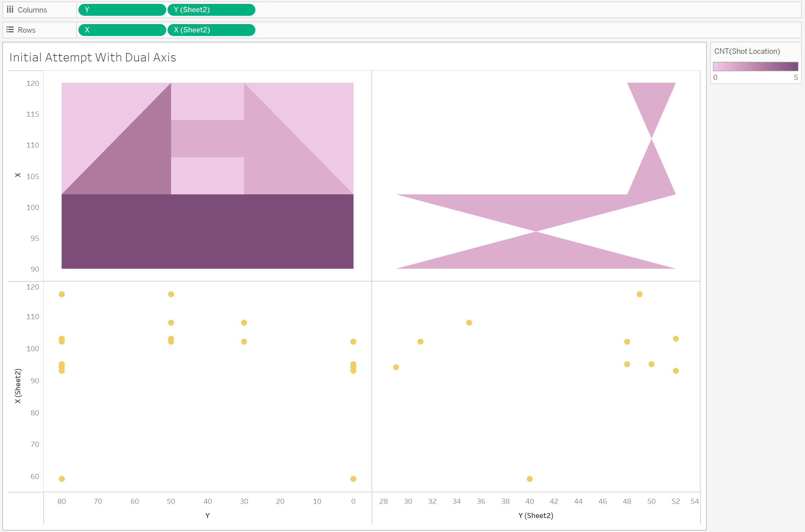Click the Columns shelf label
The image size is (805, 532).
tap(32, 10)
